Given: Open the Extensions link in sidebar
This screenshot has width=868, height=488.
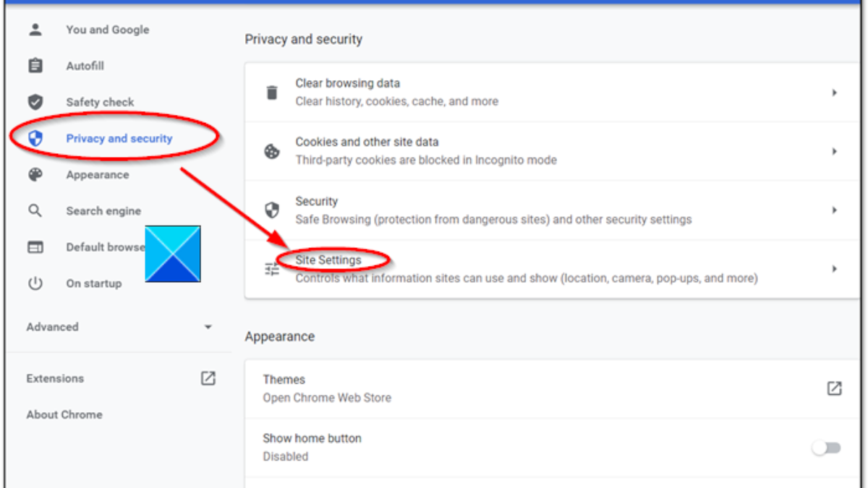Looking at the screenshot, I should click(x=55, y=378).
